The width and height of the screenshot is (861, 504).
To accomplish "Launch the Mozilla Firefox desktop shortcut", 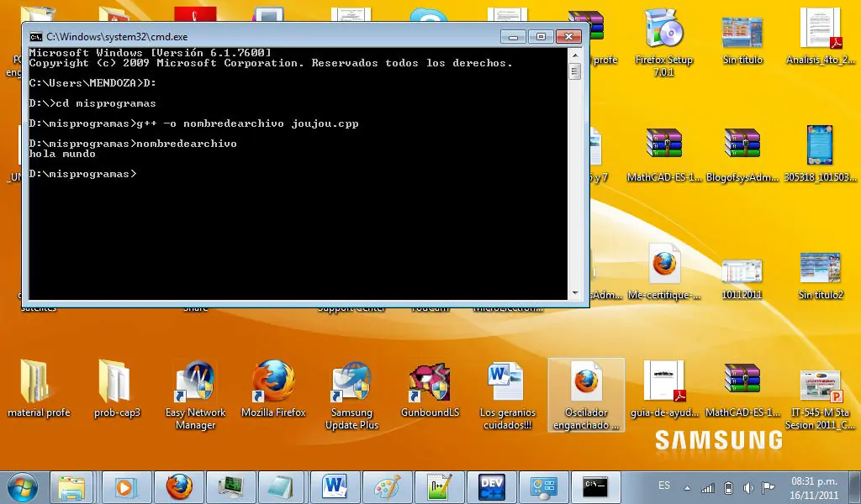I will tap(273, 388).
